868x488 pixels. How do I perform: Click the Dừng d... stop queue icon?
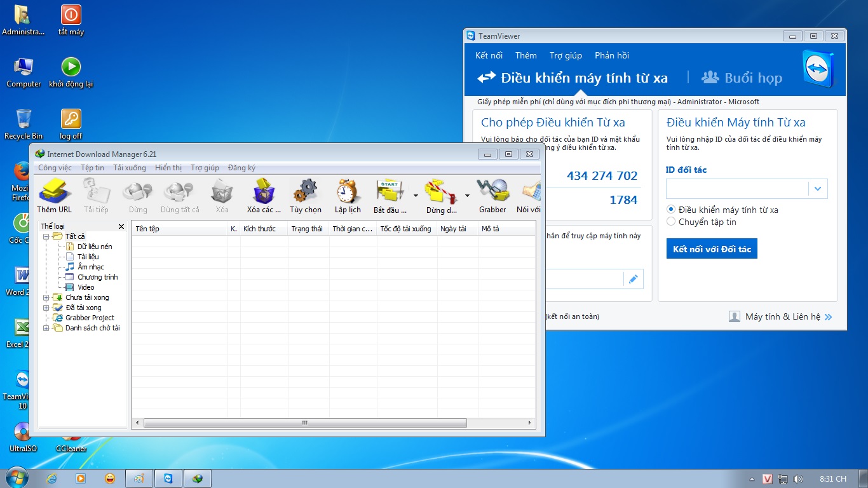pyautogui.click(x=441, y=196)
